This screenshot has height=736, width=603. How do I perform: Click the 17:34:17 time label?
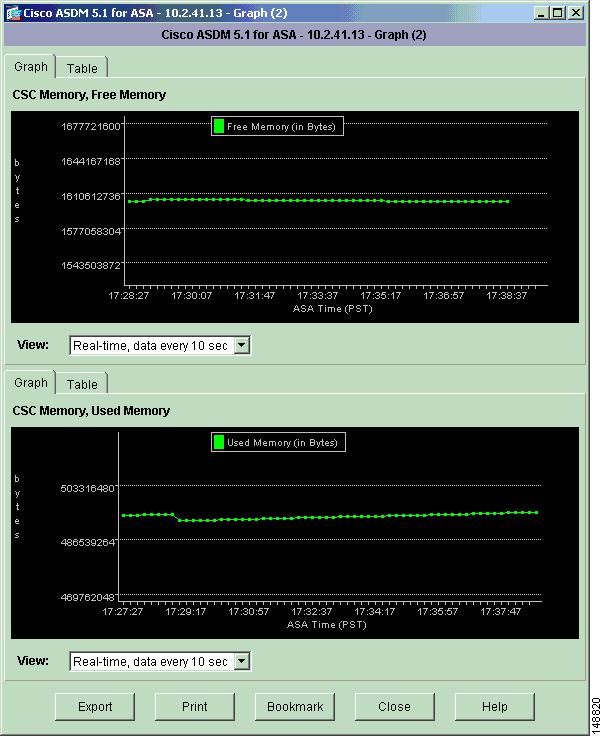[374, 612]
